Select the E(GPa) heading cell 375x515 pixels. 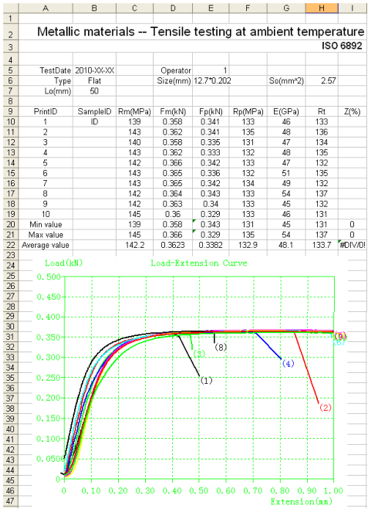point(286,112)
